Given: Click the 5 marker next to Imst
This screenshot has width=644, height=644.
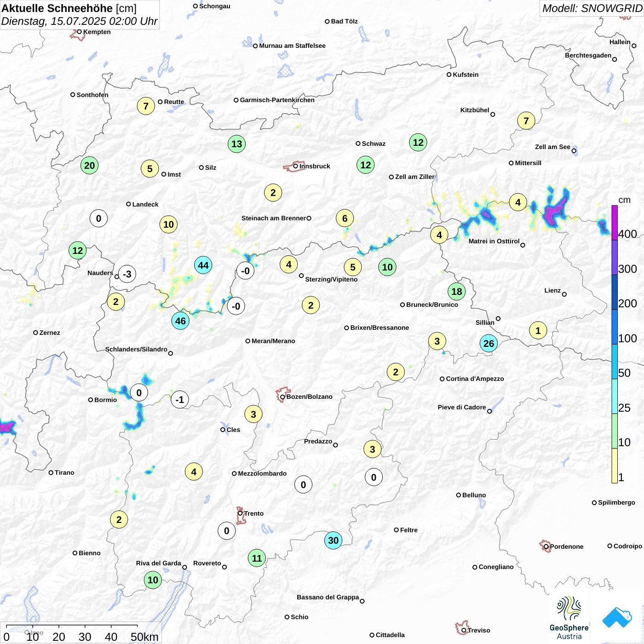Looking at the screenshot, I should 149,169.
